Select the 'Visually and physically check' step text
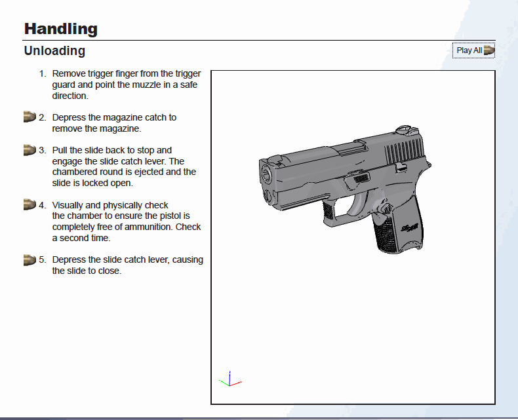The image size is (518, 420). tap(126, 221)
